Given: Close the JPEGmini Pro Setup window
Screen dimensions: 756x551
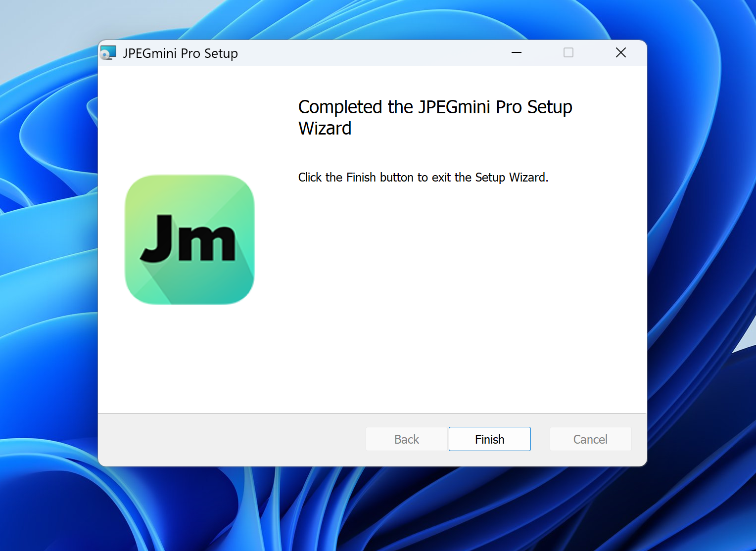Looking at the screenshot, I should (x=620, y=53).
